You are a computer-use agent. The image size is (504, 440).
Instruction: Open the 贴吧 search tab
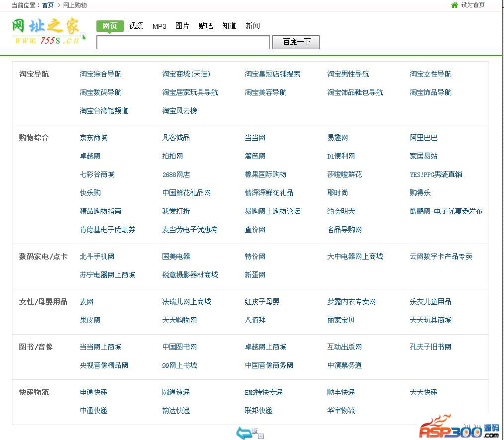pyautogui.click(x=206, y=26)
